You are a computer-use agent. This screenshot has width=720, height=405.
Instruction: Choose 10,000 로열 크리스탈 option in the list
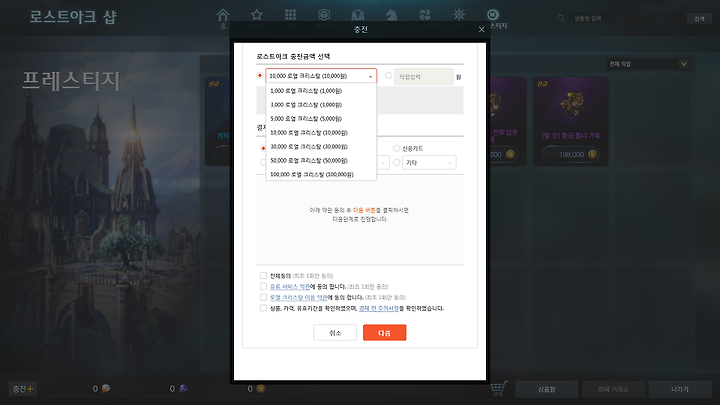point(321,133)
